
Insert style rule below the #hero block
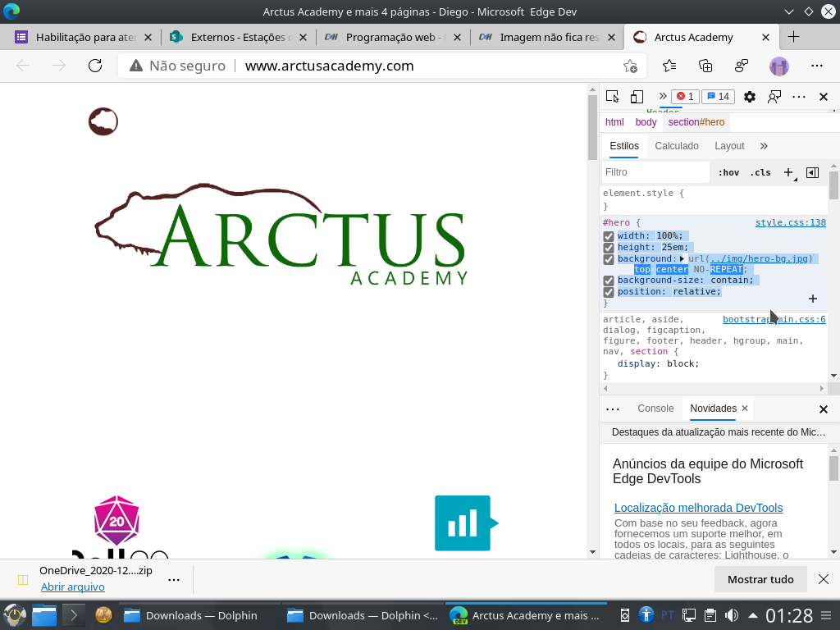click(813, 299)
